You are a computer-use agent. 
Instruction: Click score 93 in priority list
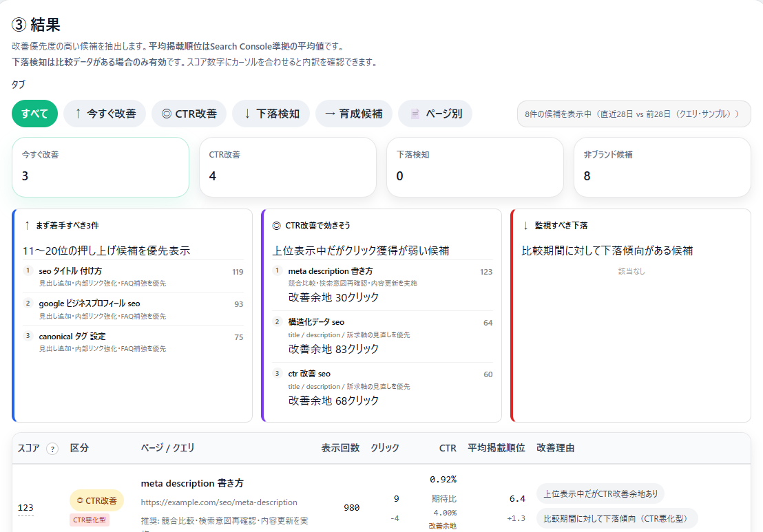(238, 304)
